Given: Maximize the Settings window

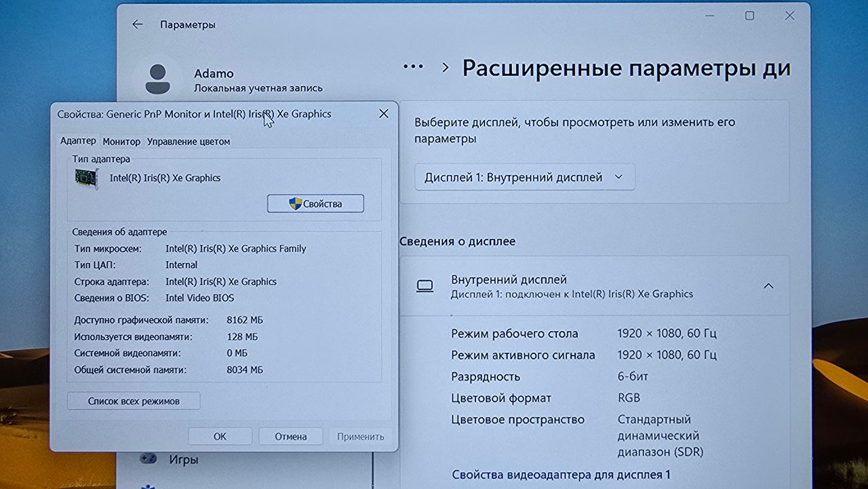Looking at the screenshot, I should tap(749, 16).
